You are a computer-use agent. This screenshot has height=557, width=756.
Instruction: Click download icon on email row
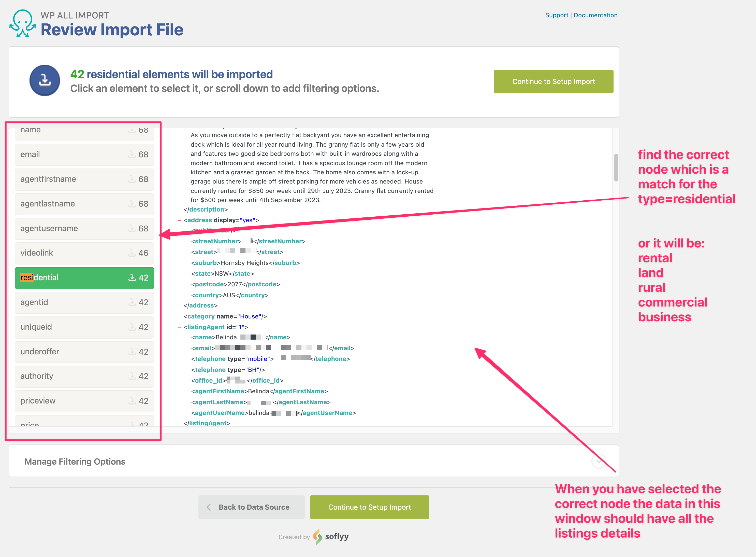pos(132,155)
